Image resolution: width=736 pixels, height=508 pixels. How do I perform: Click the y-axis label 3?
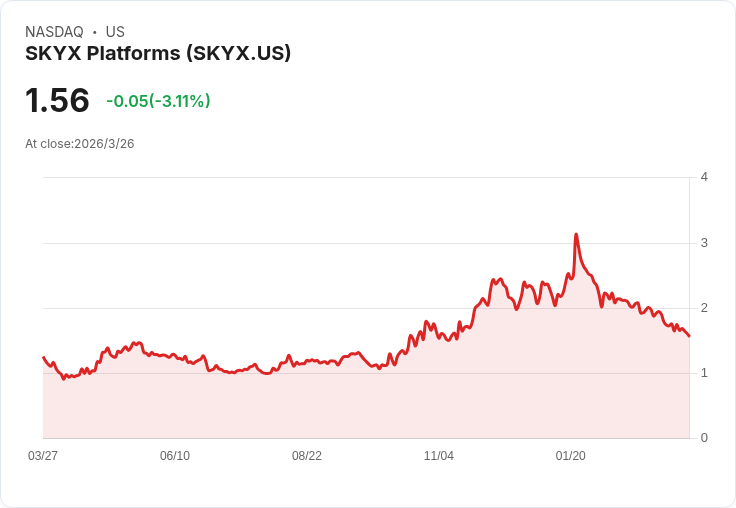click(x=704, y=243)
